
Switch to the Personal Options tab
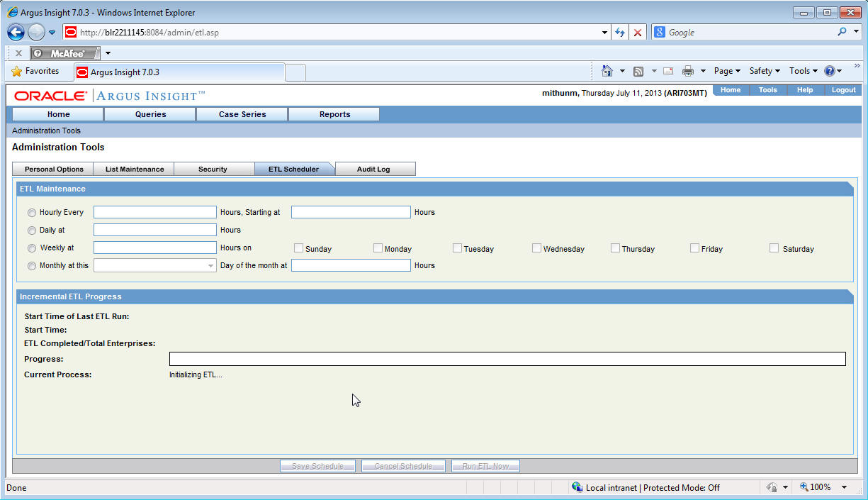[x=53, y=169]
